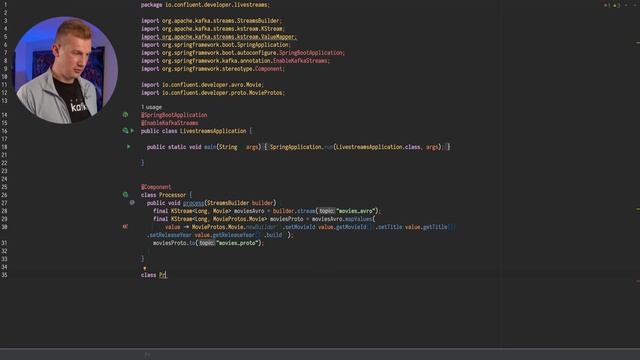The width and height of the screenshot is (640, 360).
Task: Click Spring bean gutter icon beside @SpringBootApplication
Action: tap(125, 115)
